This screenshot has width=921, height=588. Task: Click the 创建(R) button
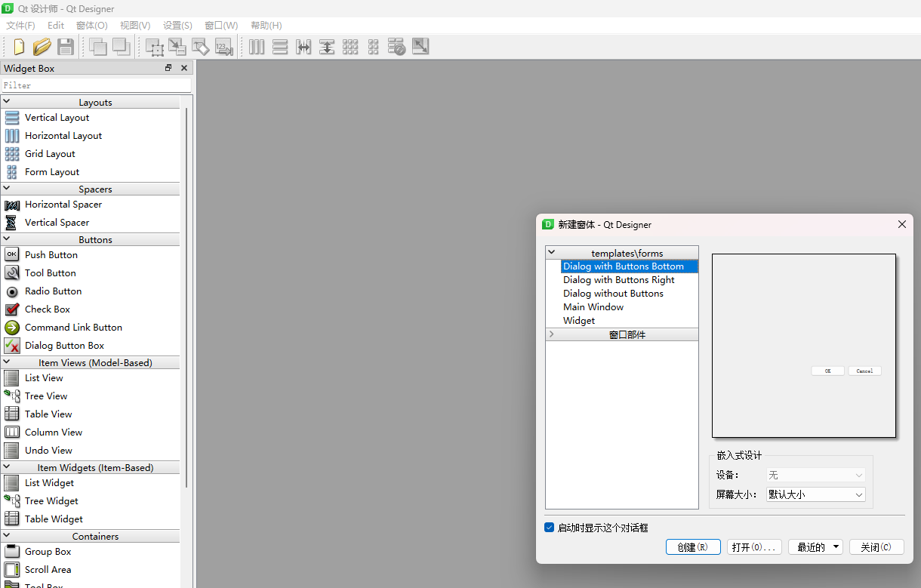coord(693,547)
